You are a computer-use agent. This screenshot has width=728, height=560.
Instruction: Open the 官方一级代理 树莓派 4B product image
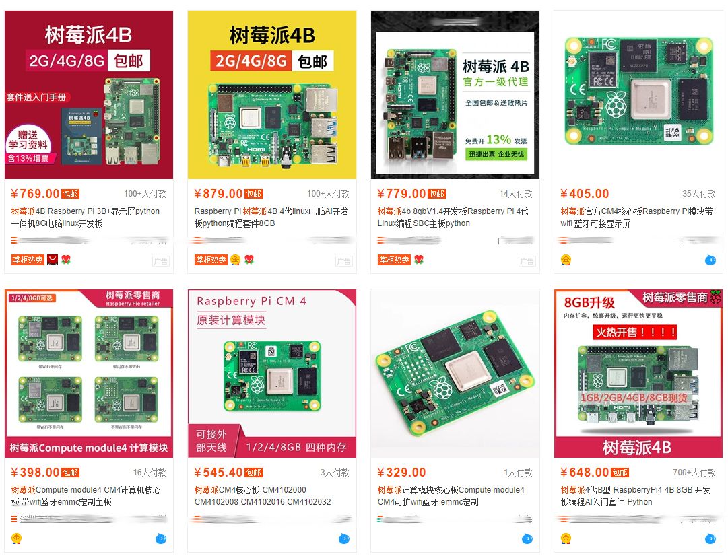455,95
